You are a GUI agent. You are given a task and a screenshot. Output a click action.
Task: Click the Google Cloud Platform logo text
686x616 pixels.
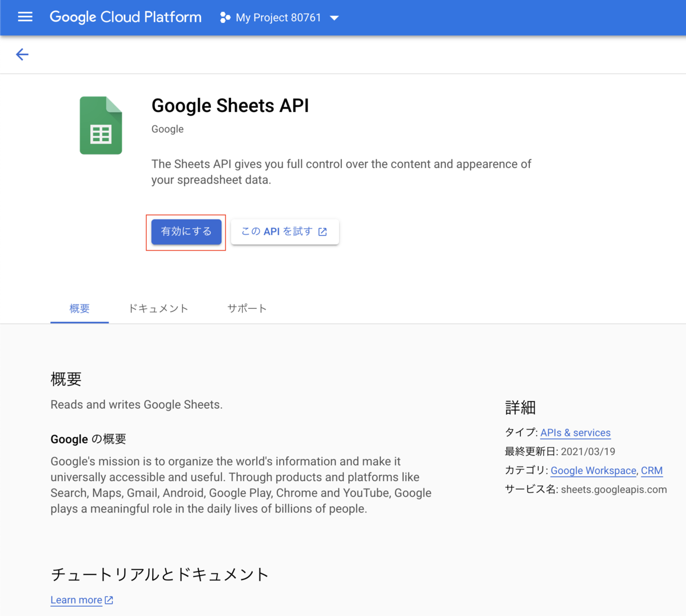coord(126,17)
